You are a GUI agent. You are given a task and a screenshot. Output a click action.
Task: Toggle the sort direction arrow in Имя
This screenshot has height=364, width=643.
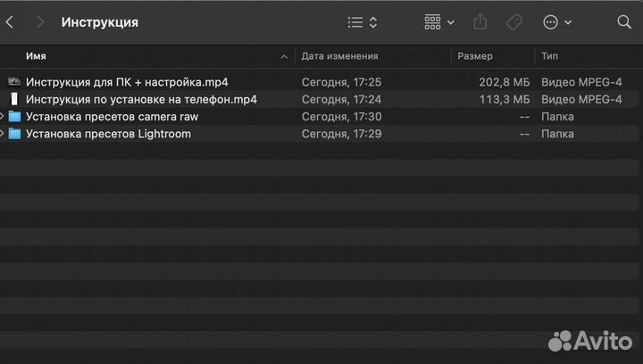point(284,57)
